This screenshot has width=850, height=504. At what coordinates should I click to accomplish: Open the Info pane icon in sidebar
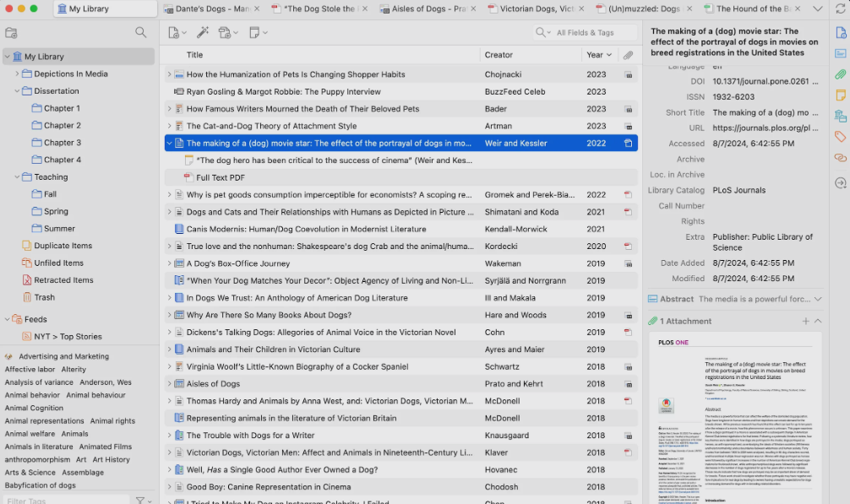click(x=840, y=32)
